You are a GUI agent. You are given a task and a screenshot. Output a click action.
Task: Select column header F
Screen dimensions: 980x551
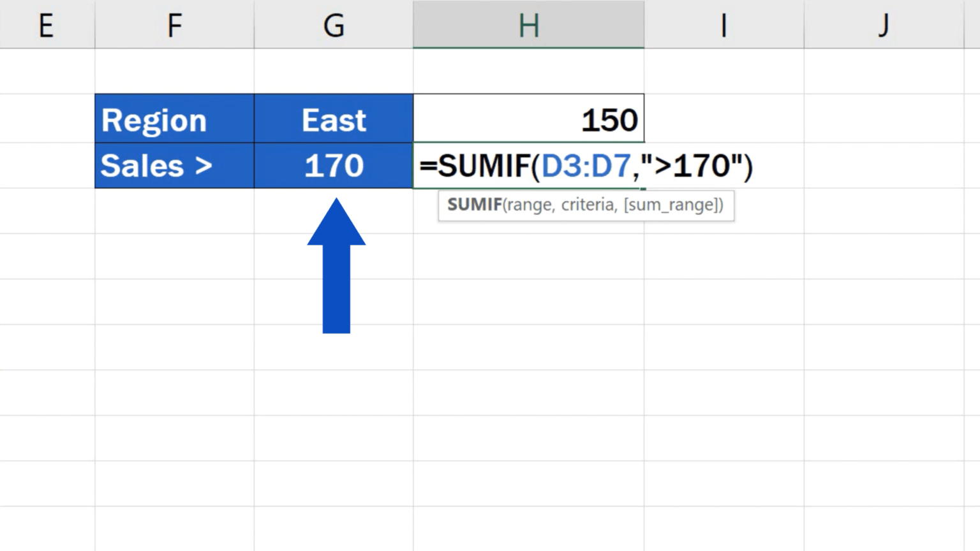[174, 26]
